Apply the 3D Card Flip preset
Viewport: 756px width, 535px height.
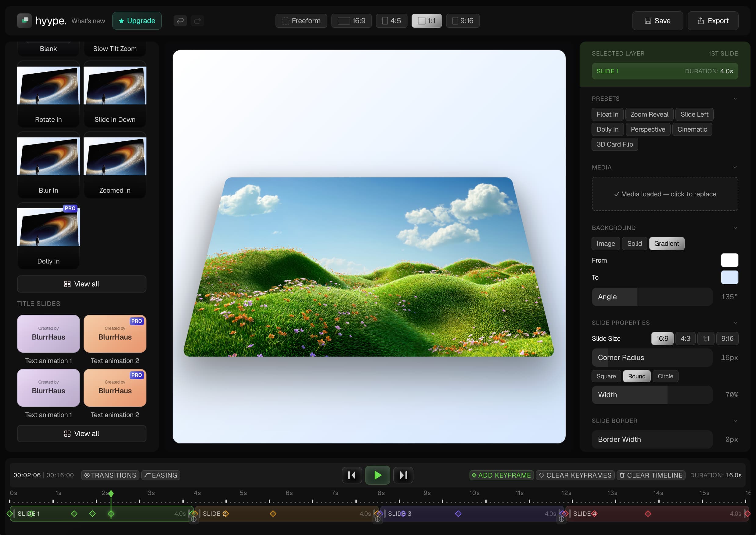tap(614, 144)
